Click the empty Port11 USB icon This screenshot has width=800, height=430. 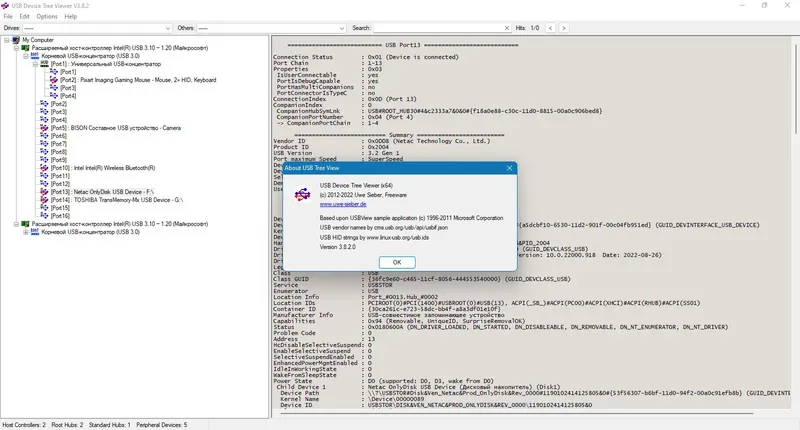click(44, 176)
